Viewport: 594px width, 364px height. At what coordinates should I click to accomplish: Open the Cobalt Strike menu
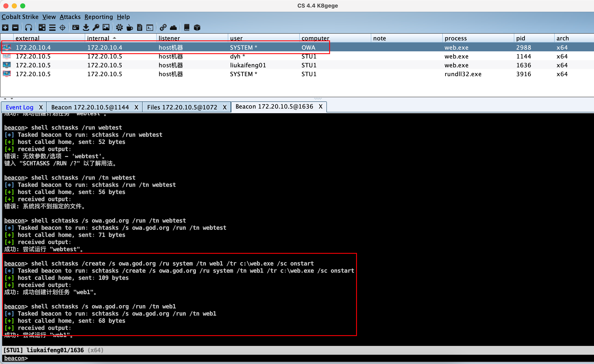point(20,17)
